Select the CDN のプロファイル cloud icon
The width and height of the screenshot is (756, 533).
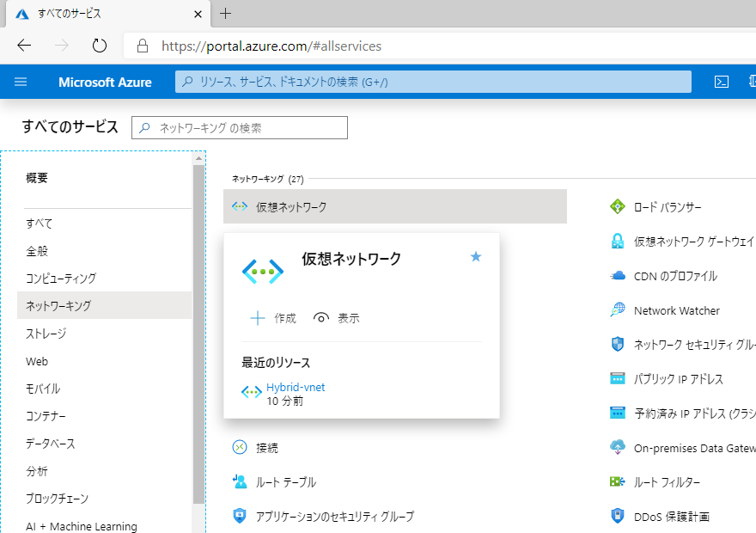pos(617,275)
